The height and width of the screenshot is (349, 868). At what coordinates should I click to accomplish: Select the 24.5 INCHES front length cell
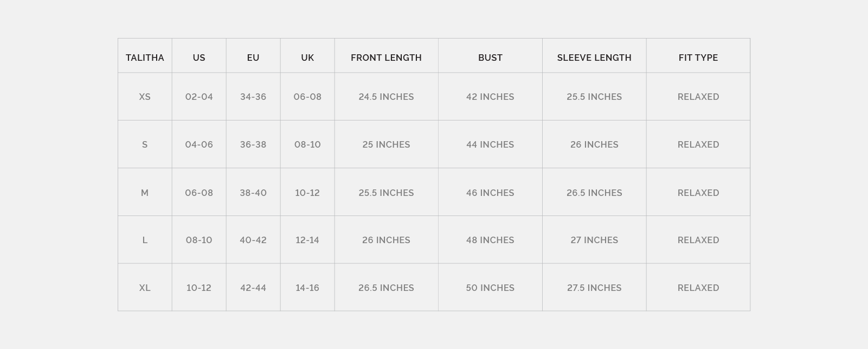click(386, 97)
